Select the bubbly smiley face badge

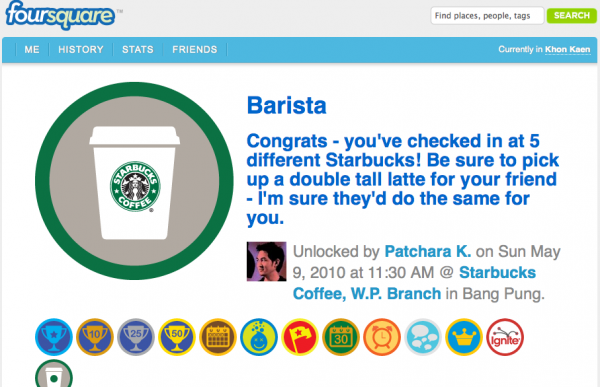click(x=259, y=337)
